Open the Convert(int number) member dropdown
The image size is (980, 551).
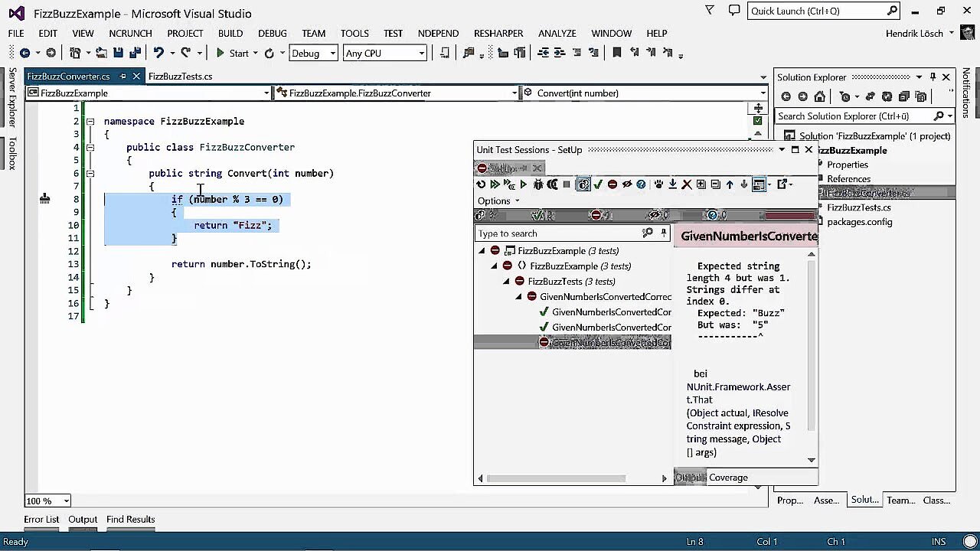(x=645, y=93)
